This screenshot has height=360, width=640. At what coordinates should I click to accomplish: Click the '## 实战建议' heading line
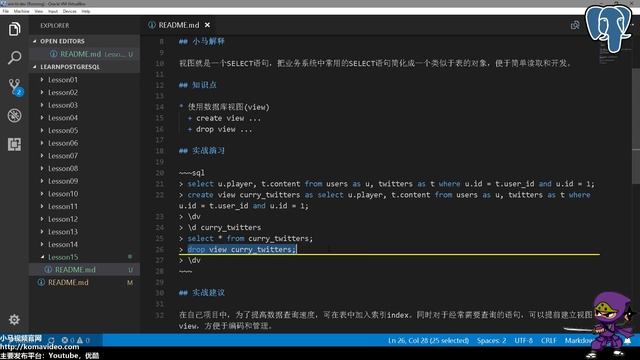tap(202, 293)
